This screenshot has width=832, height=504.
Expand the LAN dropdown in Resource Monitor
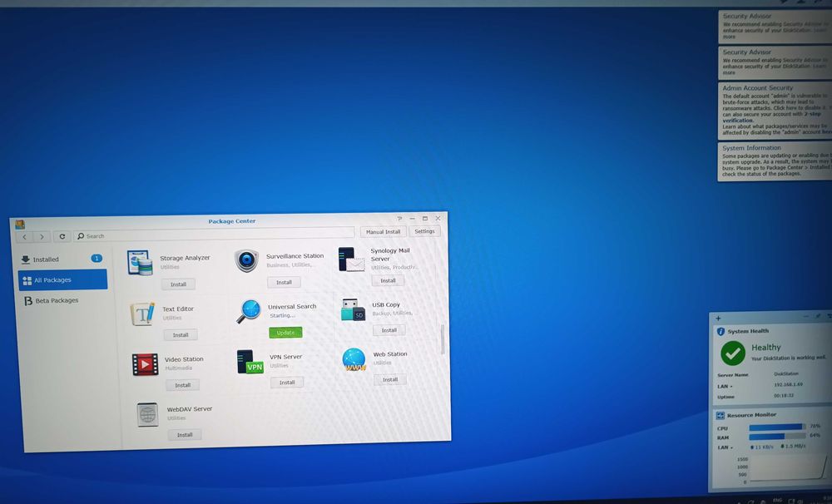[726, 447]
